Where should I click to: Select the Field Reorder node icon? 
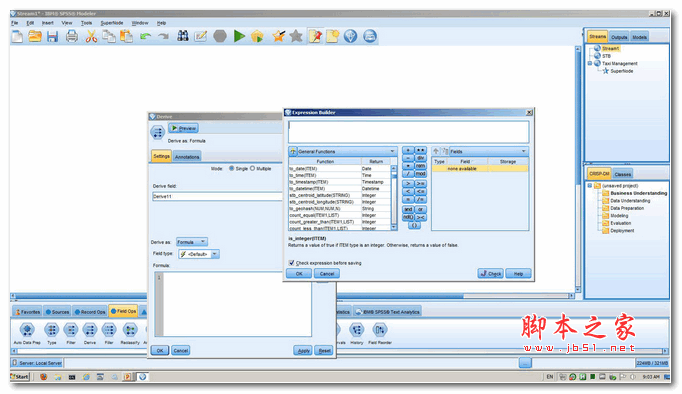tap(380, 334)
